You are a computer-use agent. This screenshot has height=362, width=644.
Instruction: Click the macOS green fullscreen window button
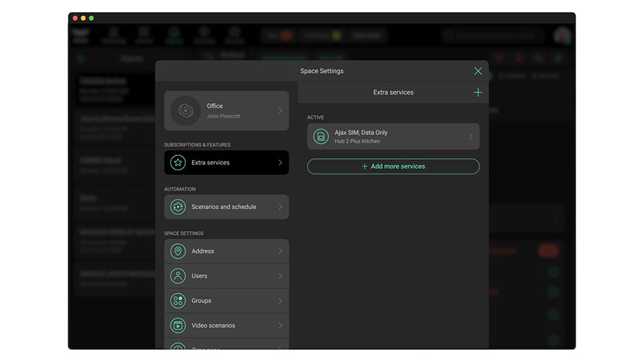91,18
